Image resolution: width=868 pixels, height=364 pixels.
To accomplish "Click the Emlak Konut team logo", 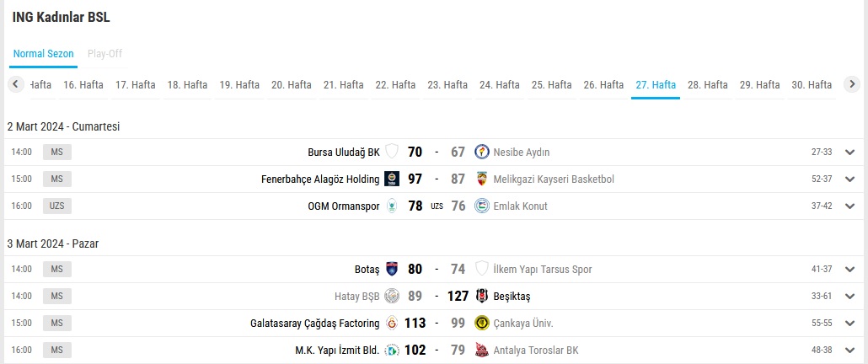I will click(482, 206).
